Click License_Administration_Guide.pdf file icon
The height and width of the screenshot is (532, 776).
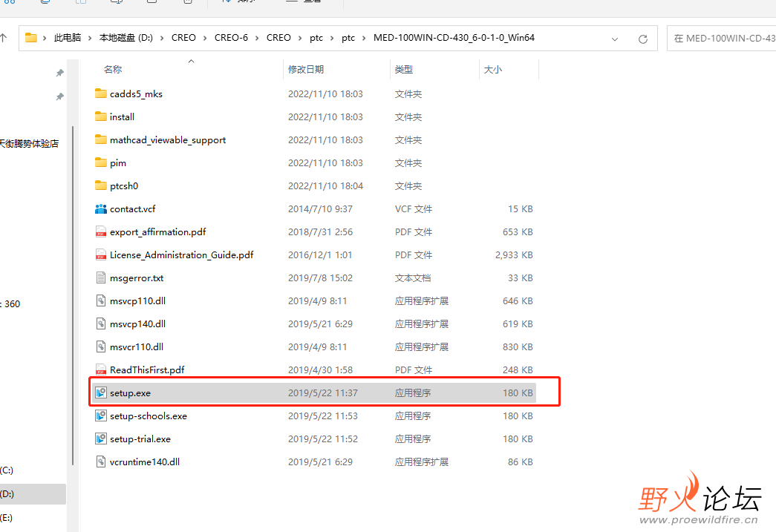[x=101, y=254]
